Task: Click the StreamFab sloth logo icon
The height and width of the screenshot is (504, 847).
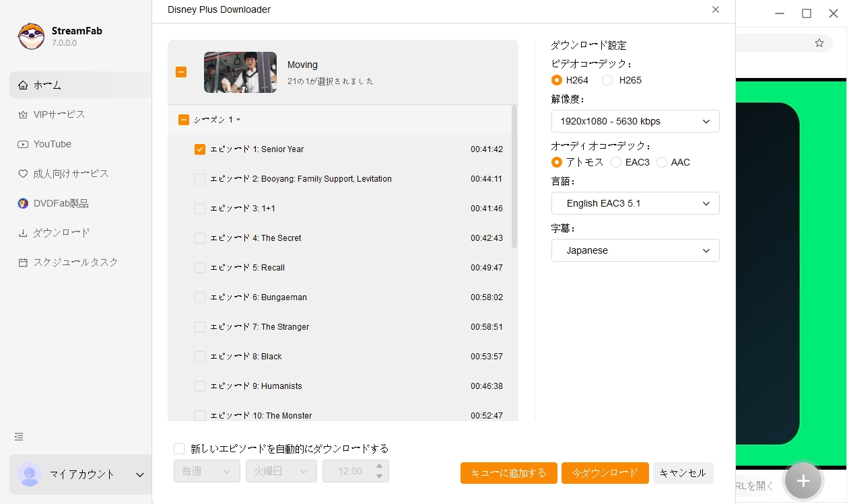Action: (31, 36)
